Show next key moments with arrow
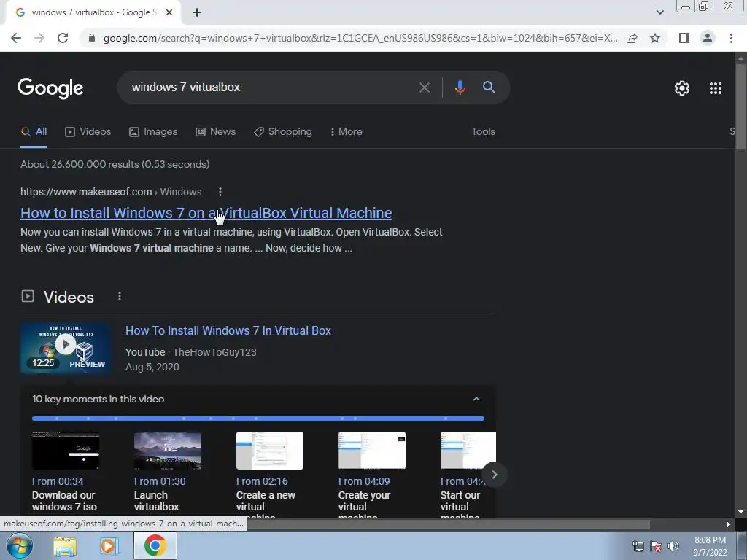Image resolution: width=747 pixels, height=560 pixels. 494,475
